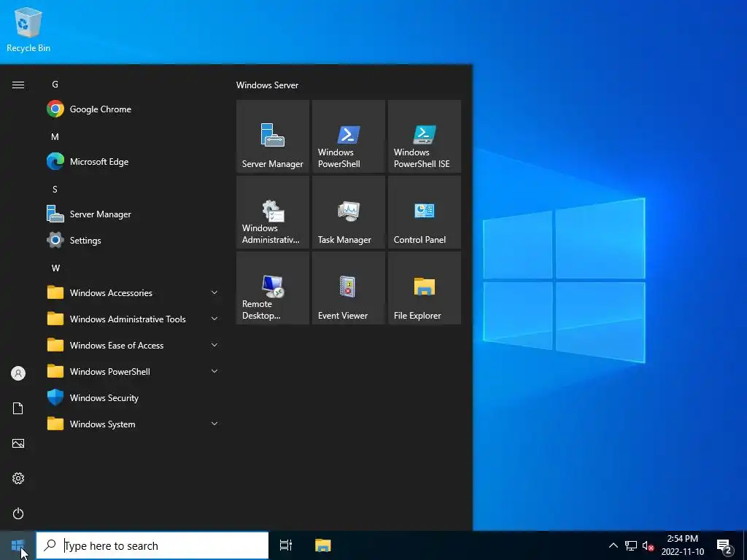
Task: Expand the Windows System folder
Action: [131, 424]
